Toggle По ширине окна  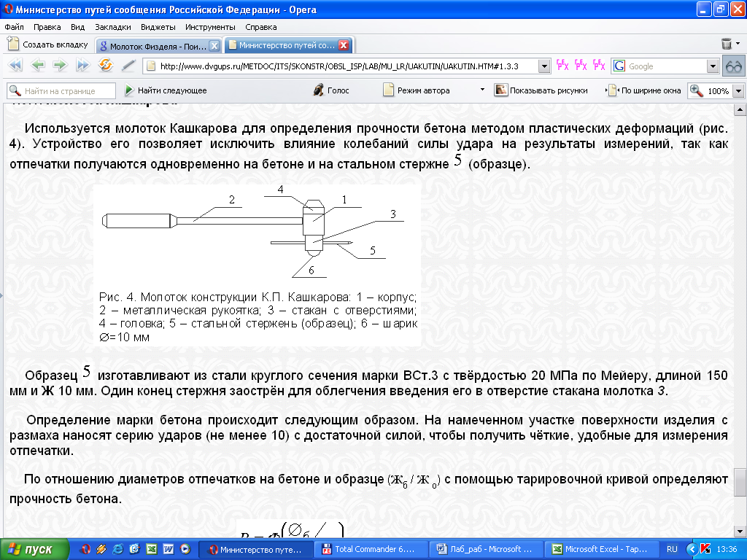point(643,90)
